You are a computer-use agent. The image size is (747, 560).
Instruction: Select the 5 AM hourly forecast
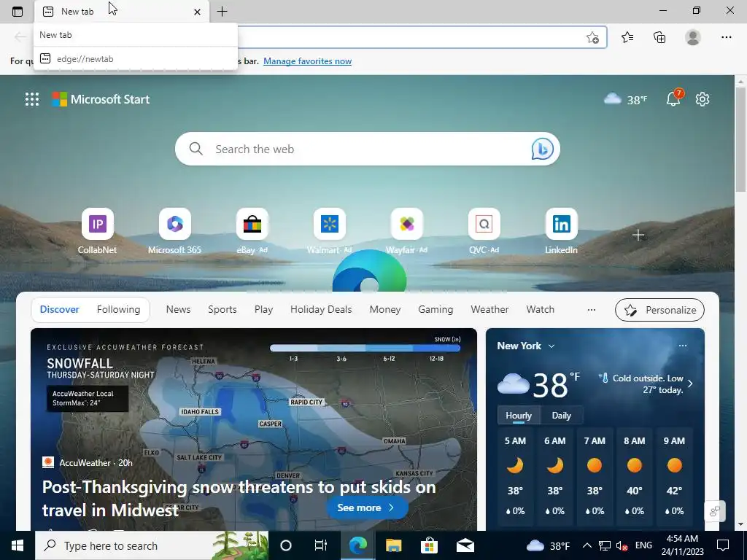pyautogui.click(x=515, y=476)
